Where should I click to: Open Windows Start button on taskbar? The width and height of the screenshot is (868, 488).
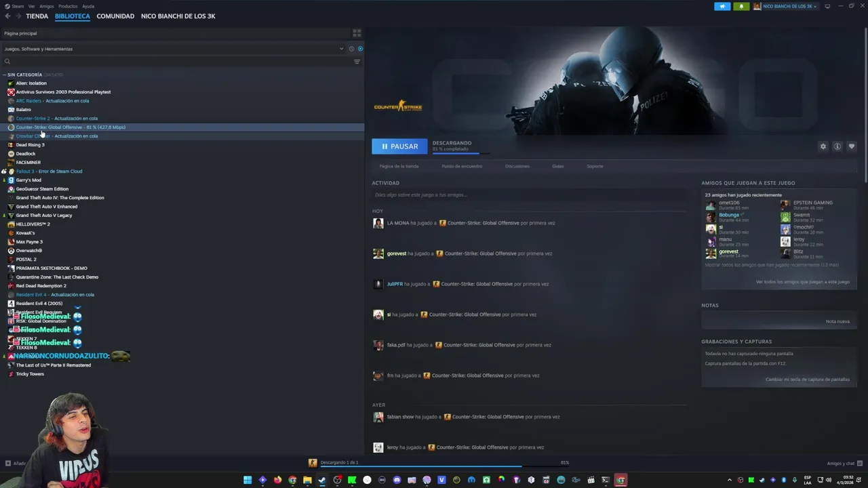tap(248, 480)
